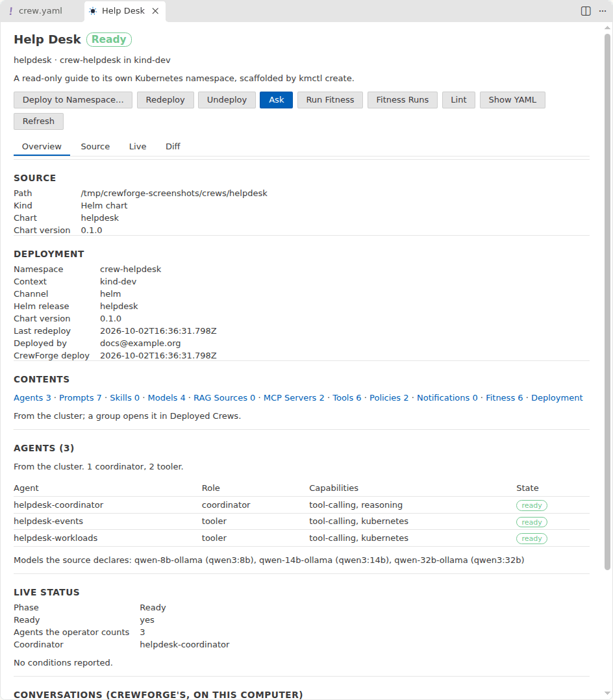This screenshot has height=700, width=613.
Task: Click ready badge for helpdesk-workloads
Action: (x=531, y=538)
